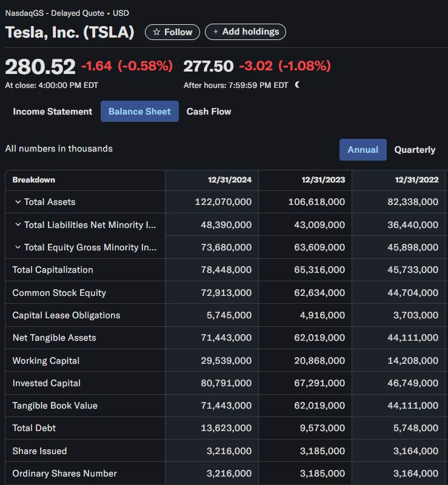Viewport: 448px width, 485px height.
Task: Click Total Capitalization row label
Action: click(53, 270)
